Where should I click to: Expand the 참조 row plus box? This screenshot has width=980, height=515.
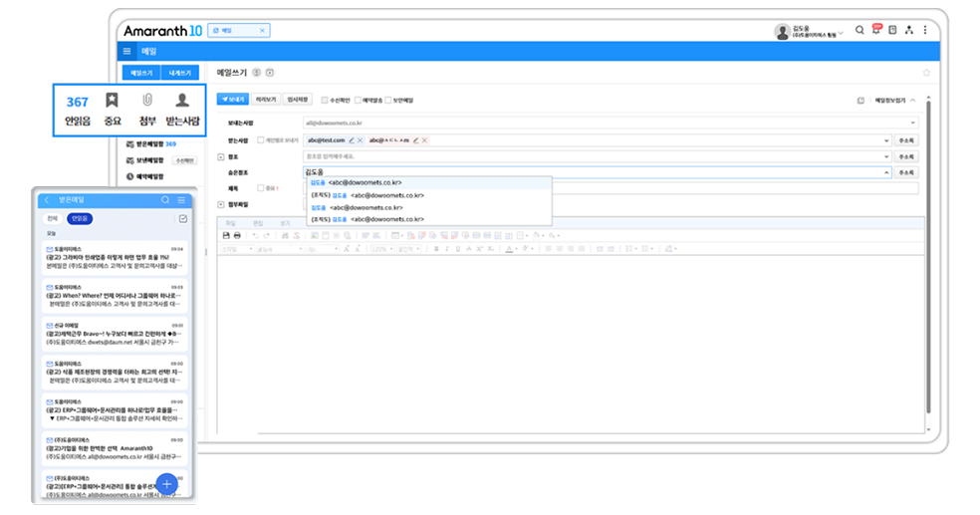pyautogui.click(x=221, y=156)
